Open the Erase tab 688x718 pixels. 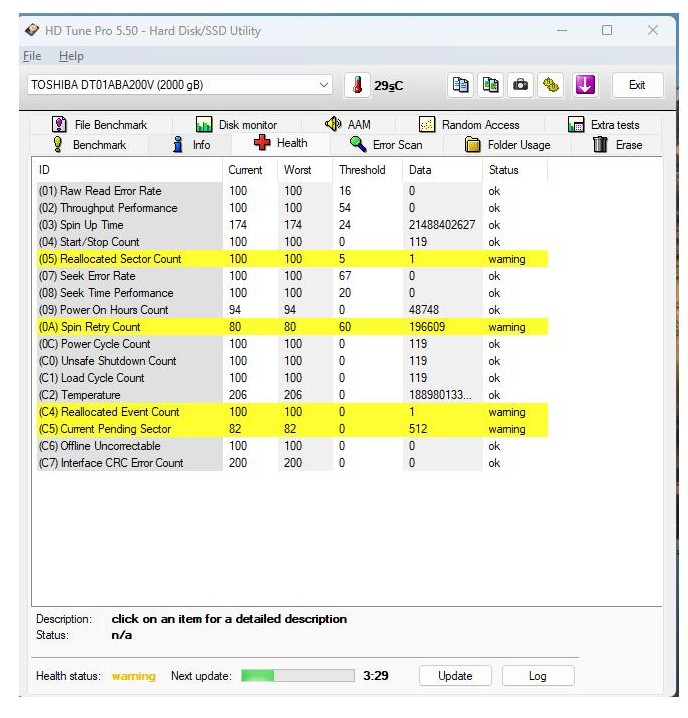[617, 145]
